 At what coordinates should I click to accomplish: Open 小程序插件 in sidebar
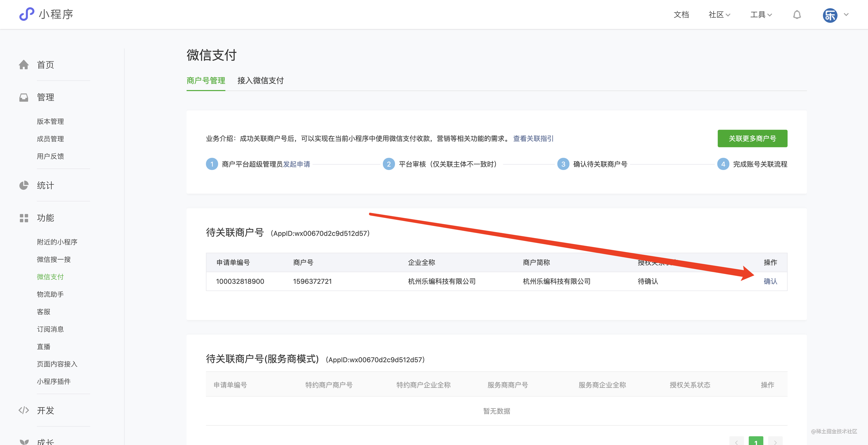(54, 381)
